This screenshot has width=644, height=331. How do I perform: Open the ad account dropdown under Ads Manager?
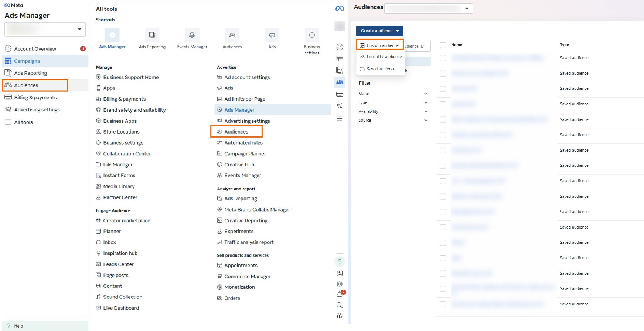(45, 29)
